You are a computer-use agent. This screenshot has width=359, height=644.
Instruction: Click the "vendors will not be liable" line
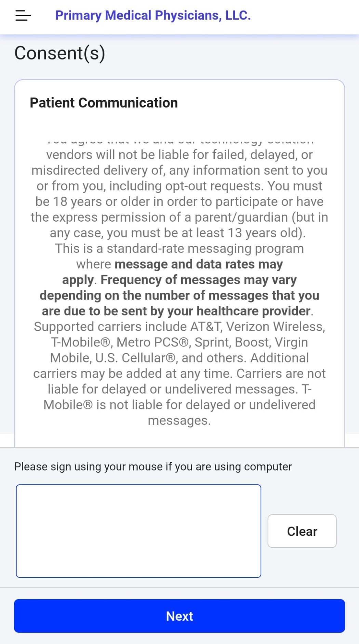click(179, 155)
